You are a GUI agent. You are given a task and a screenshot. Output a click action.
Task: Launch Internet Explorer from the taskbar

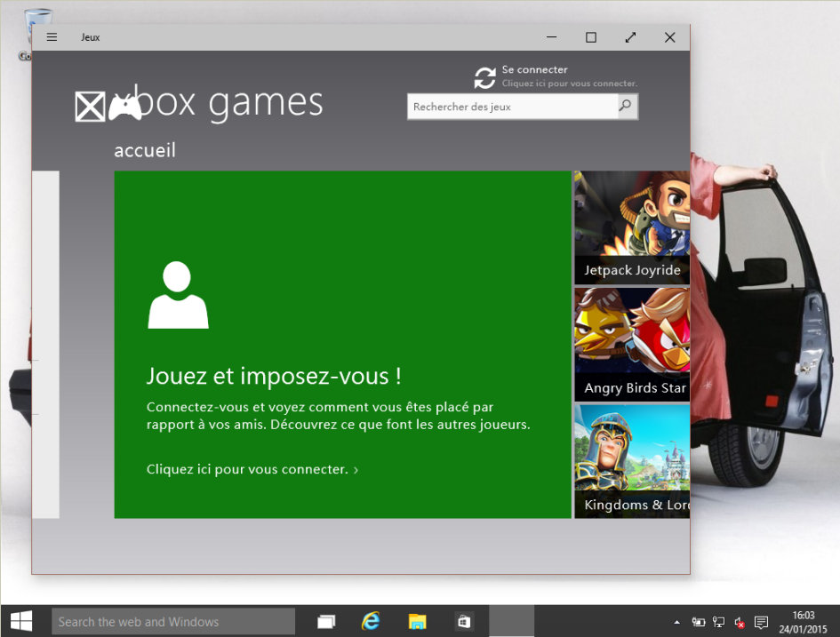(x=371, y=621)
